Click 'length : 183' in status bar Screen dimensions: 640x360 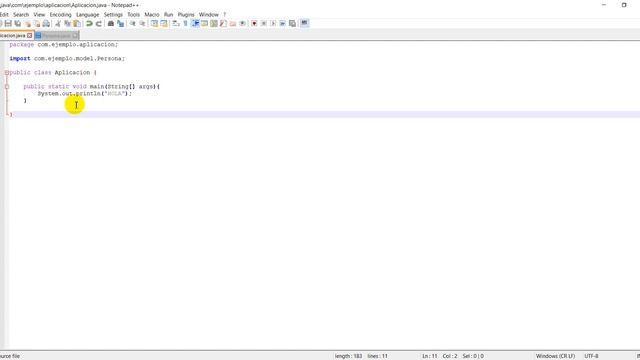pos(348,356)
